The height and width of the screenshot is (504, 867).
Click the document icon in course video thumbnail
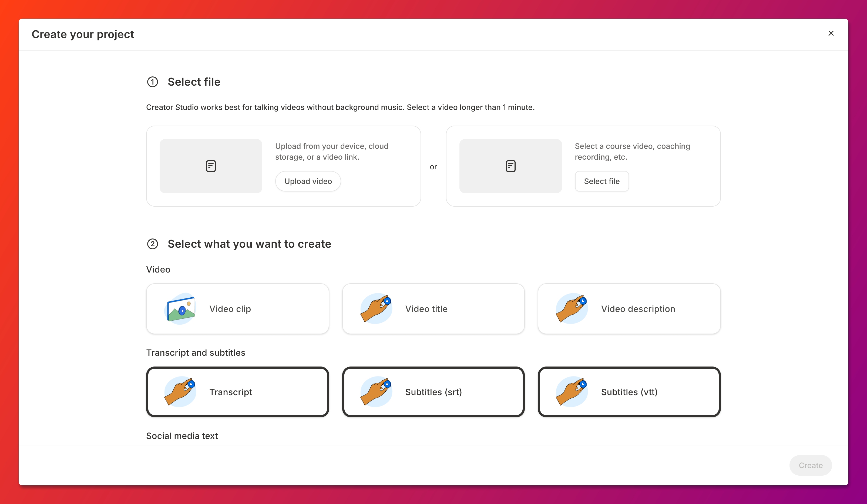tap(510, 166)
